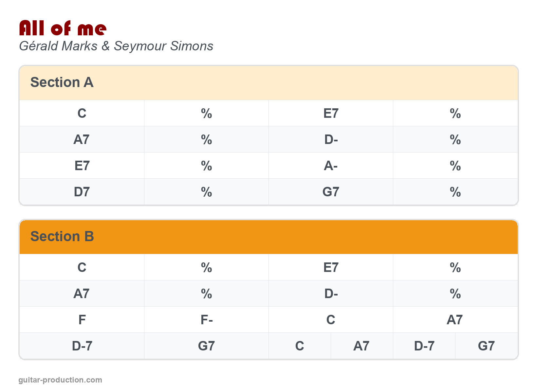Select the final G7 chord in Section B

point(486,346)
